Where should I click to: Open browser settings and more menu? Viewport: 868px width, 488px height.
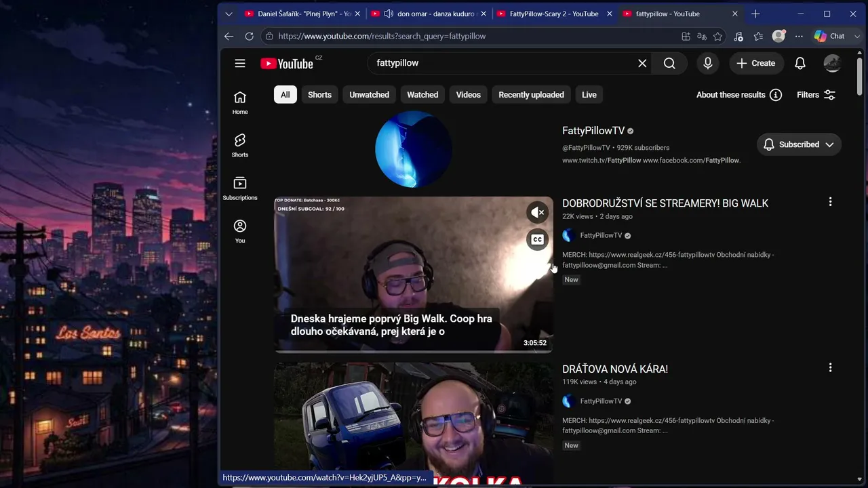799,36
